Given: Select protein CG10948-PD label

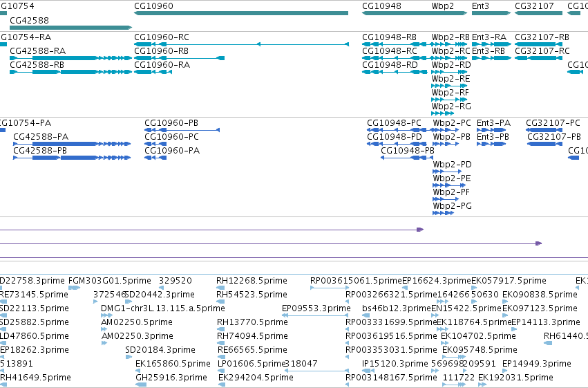Looking at the screenshot, I should (395, 137).
